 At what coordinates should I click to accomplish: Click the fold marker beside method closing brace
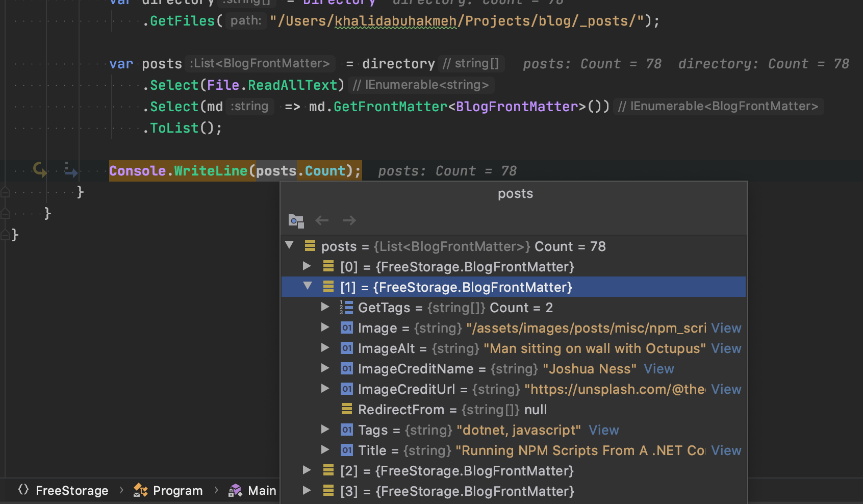click(5, 192)
